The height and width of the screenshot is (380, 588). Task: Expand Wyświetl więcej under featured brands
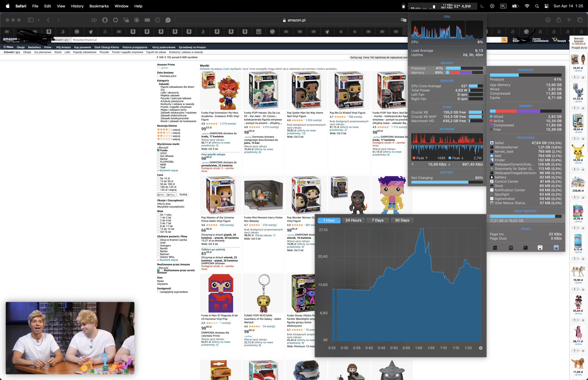point(168,170)
